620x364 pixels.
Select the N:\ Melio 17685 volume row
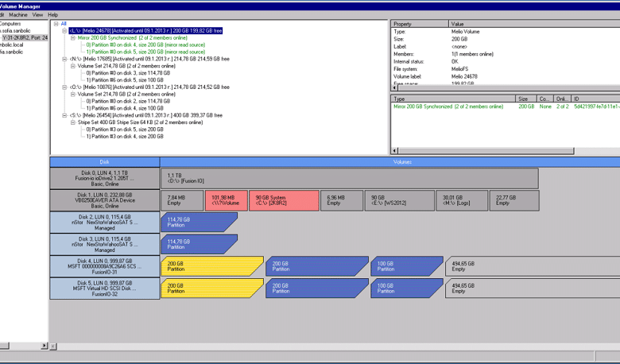pos(149,59)
